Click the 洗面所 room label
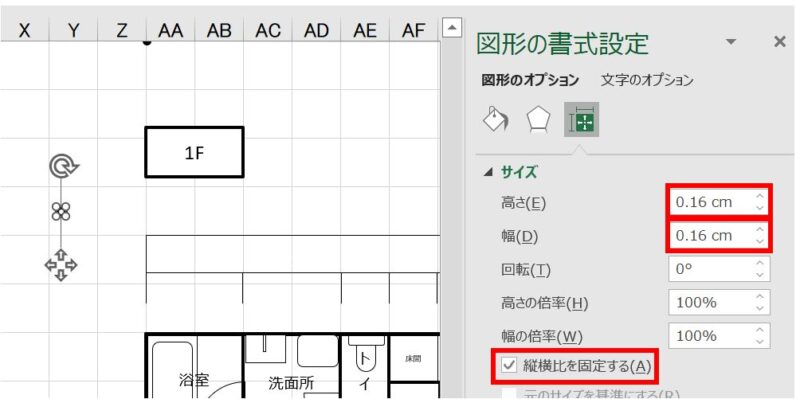Viewport: 800px width, 399px height. pyautogui.click(x=291, y=383)
